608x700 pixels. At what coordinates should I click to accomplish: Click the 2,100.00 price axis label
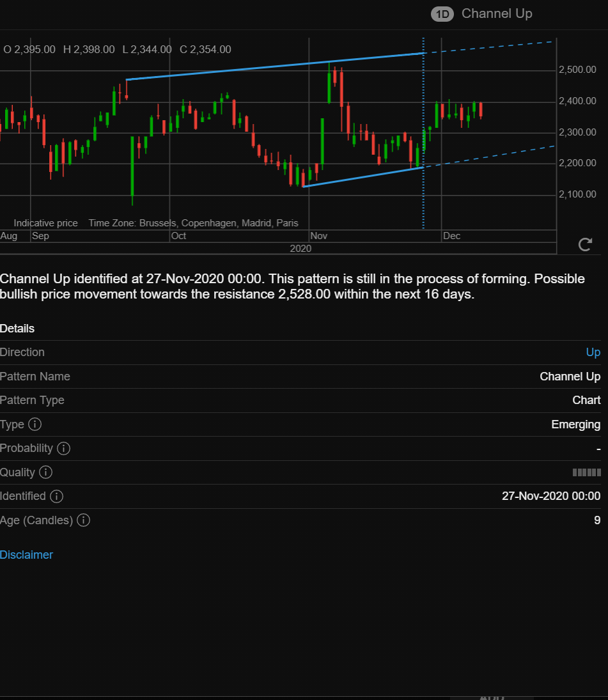point(577,194)
